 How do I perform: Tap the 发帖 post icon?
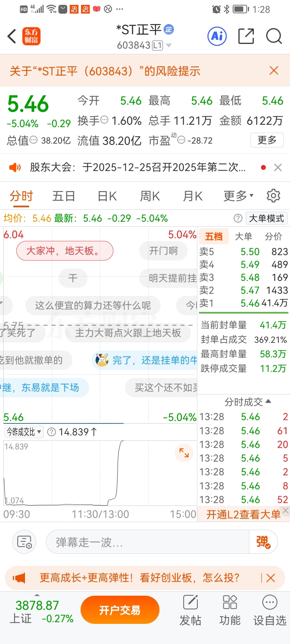click(x=190, y=611)
